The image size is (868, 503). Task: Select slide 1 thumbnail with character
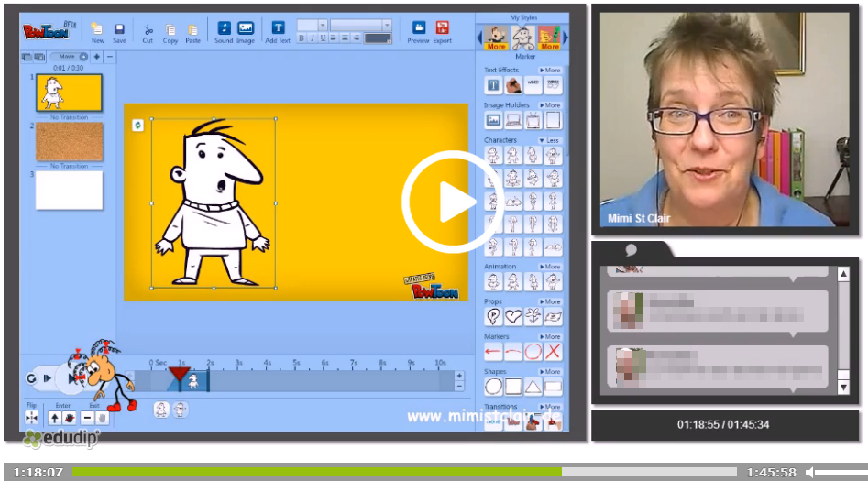(x=69, y=93)
